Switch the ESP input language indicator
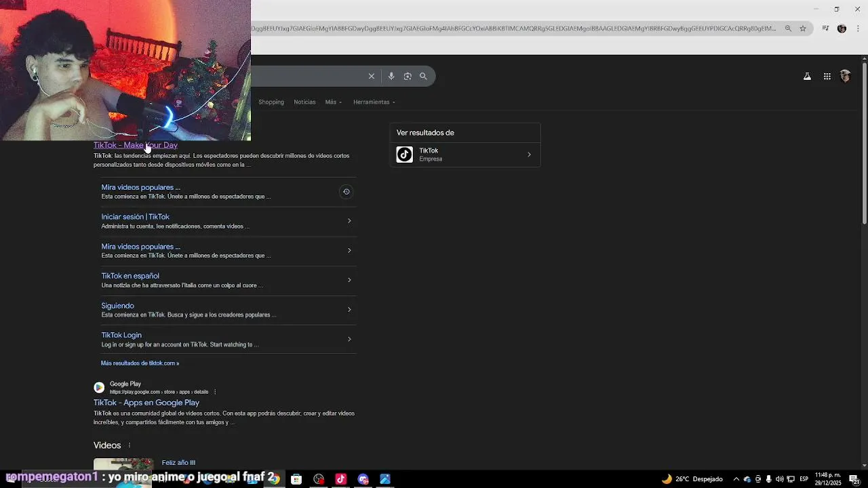Screen dimensions: 868x488 (804, 479)
